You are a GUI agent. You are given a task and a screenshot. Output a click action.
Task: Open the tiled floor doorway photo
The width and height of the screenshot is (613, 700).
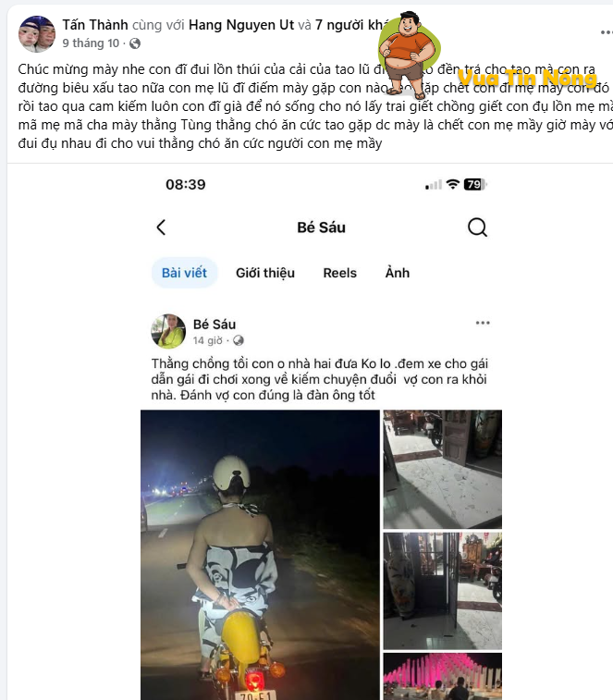click(443, 469)
